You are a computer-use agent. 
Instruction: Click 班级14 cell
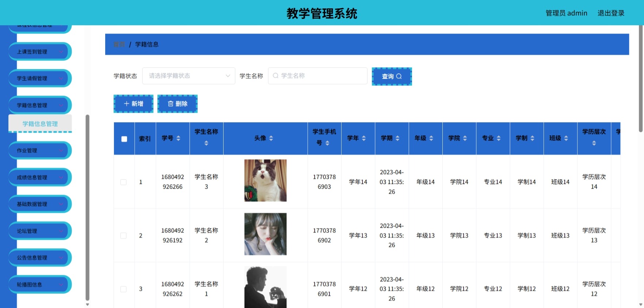560,182
